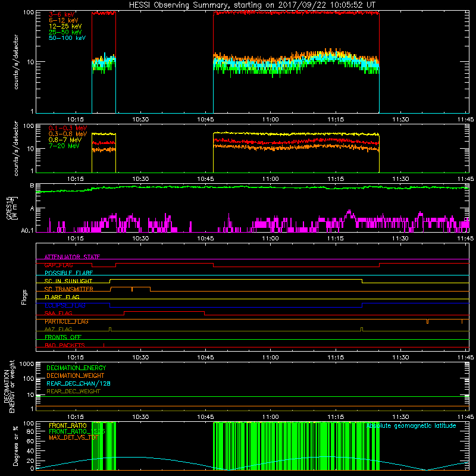
Task: Click the 0.1-0.3 MeV legend label
Action: pyautogui.click(x=68, y=129)
